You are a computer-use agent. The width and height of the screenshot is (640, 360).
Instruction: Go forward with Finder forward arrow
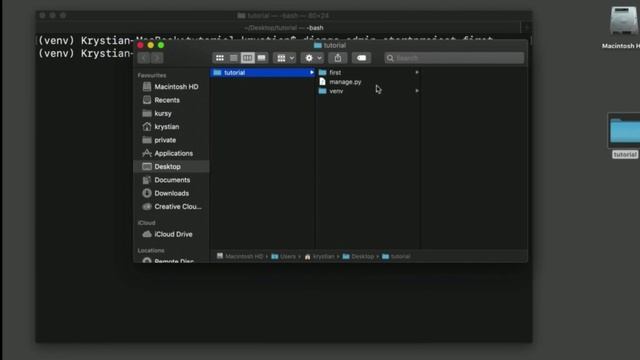[x=157, y=58]
